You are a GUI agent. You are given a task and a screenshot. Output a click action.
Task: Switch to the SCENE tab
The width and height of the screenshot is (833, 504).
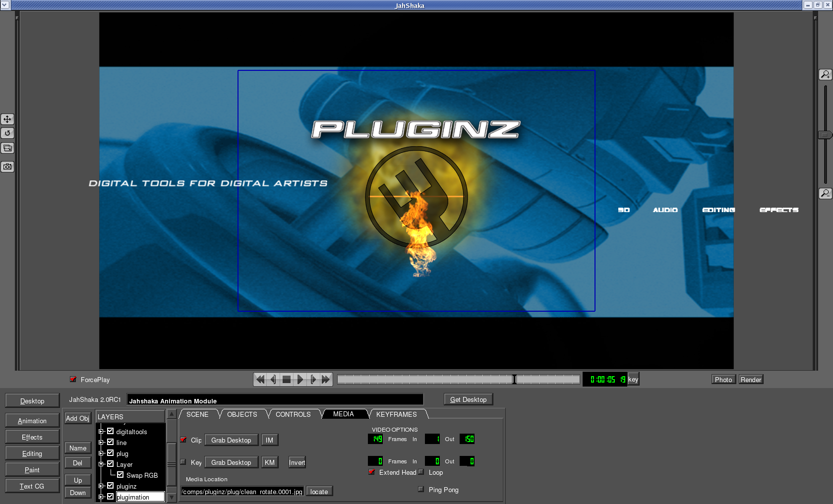[197, 414]
